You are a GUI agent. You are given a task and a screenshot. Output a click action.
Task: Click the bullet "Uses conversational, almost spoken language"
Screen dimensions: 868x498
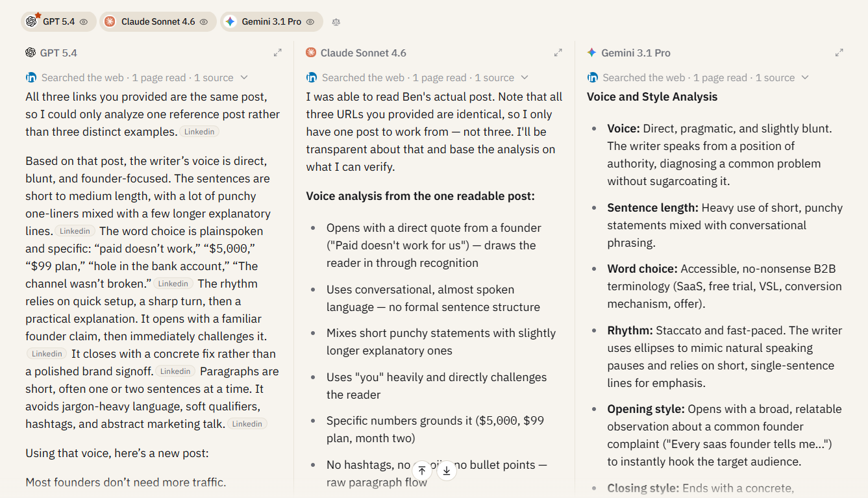[x=433, y=298]
